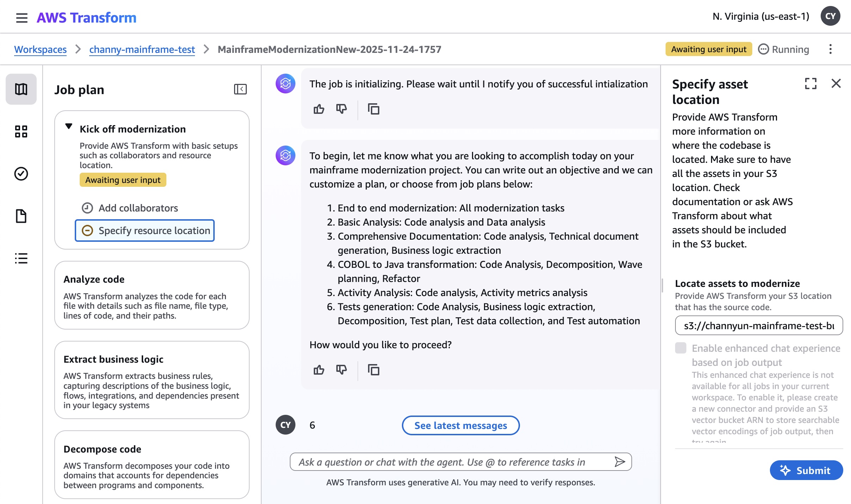
Task: Open the document artifacts sidebar icon
Action: click(x=21, y=216)
